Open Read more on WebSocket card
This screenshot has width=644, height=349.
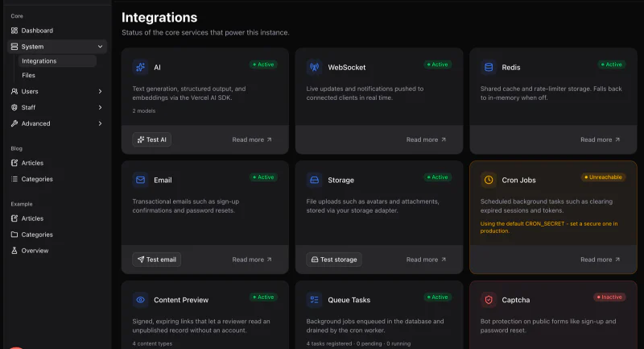click(426, 139)
